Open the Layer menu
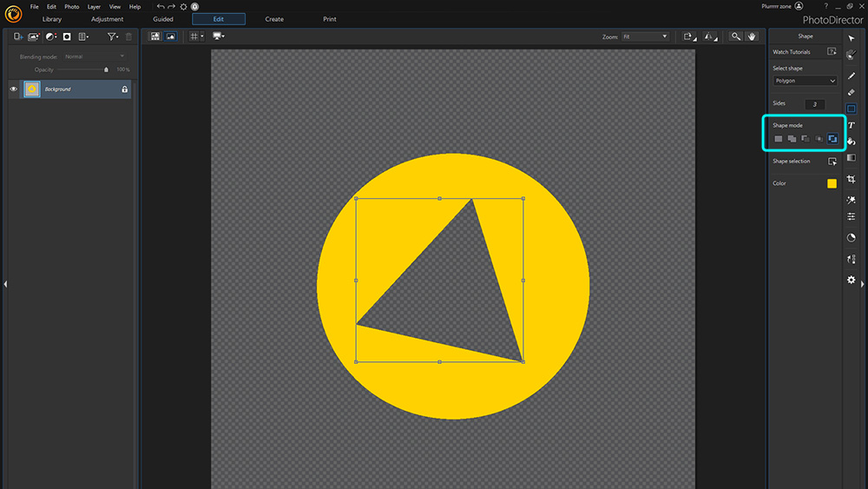 coord(94,7)
